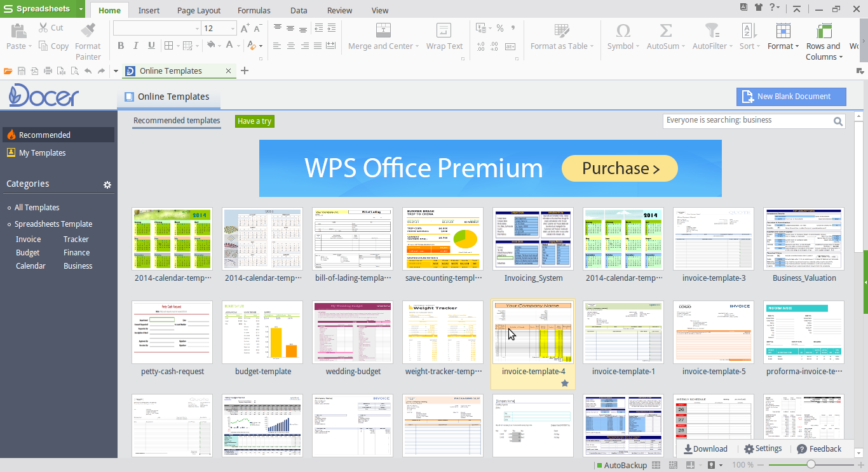This screenshot has height=472, width=868.
Task: Click the increase indent icon
Action: [331, 28]
